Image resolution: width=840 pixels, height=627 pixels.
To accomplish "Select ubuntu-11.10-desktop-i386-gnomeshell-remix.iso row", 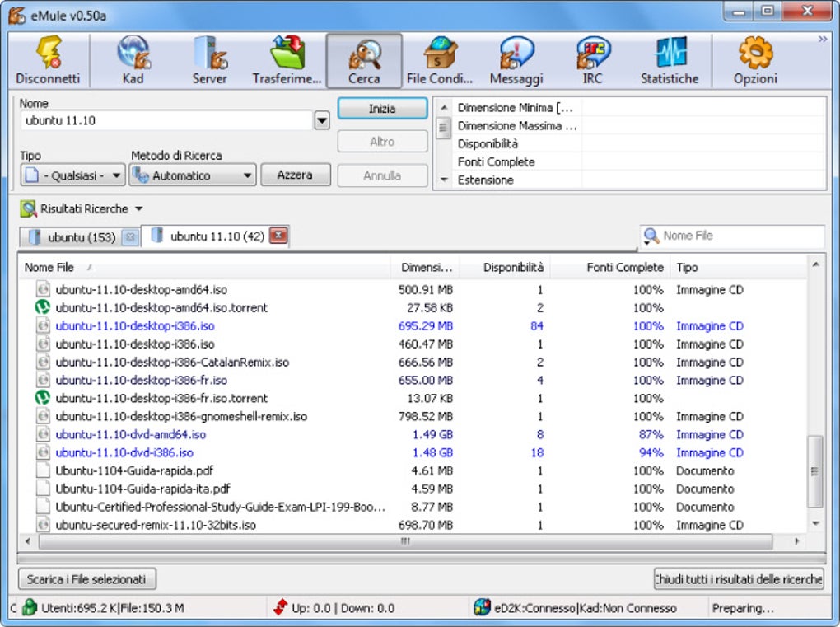I will [413, 416].
